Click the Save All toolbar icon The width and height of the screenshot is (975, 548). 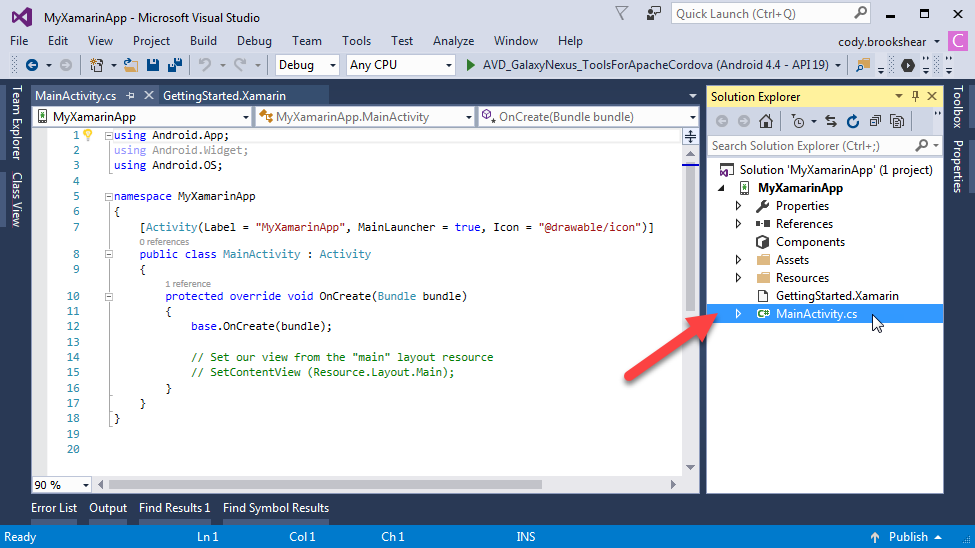(x=175, y=65)
